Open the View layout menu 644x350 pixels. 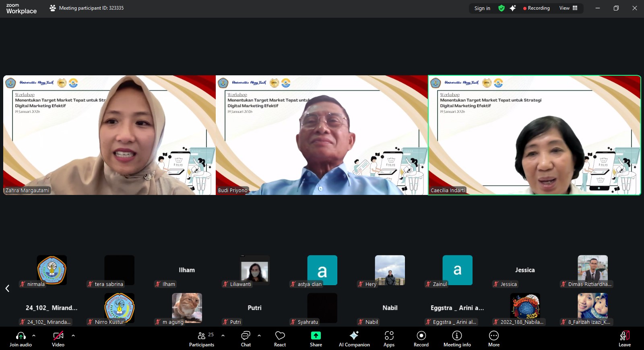568,8
